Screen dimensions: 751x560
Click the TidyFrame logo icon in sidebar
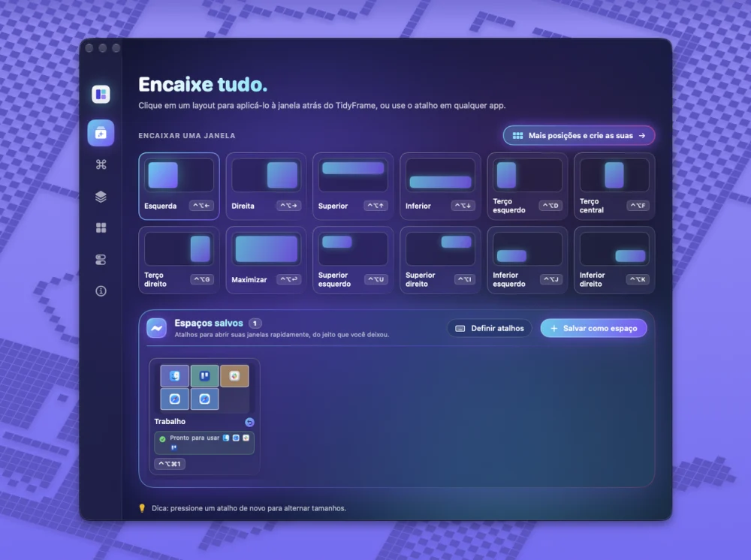[x=101, y=95]
